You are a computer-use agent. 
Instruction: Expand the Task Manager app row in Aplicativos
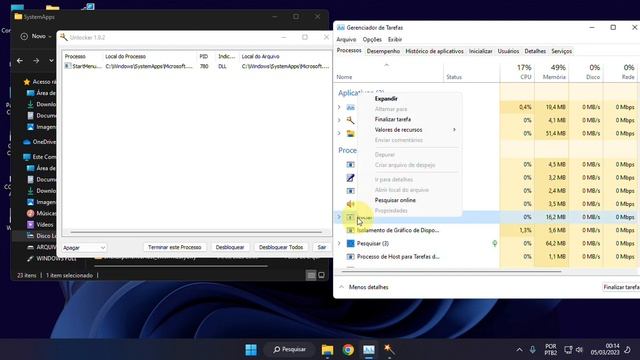click(x=339, y=107)
